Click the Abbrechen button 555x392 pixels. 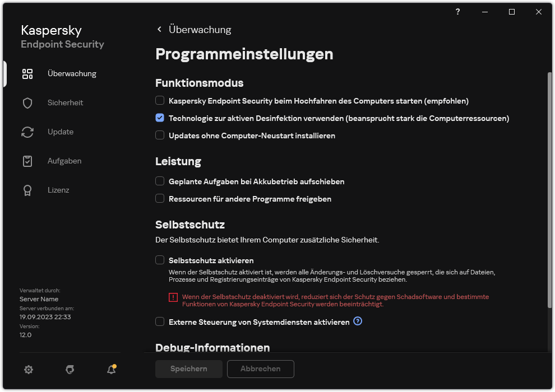coord(260,369)
